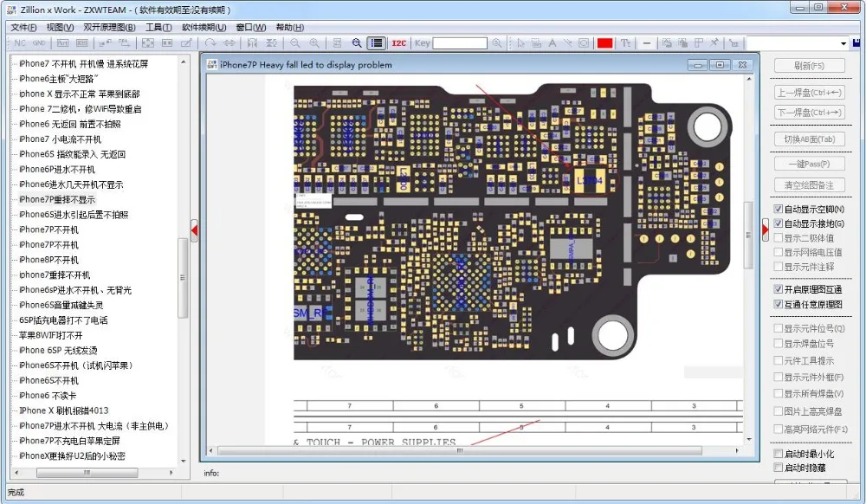Click the edit note pencil icon

tap(187, 43)
